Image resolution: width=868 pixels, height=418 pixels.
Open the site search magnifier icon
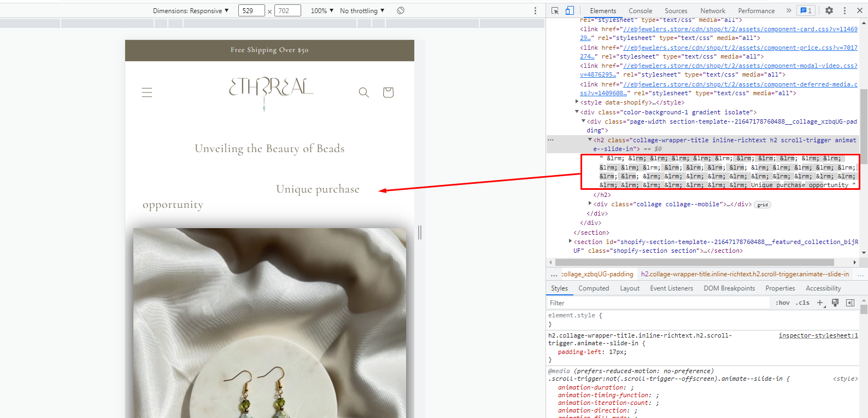coord(363,92)
